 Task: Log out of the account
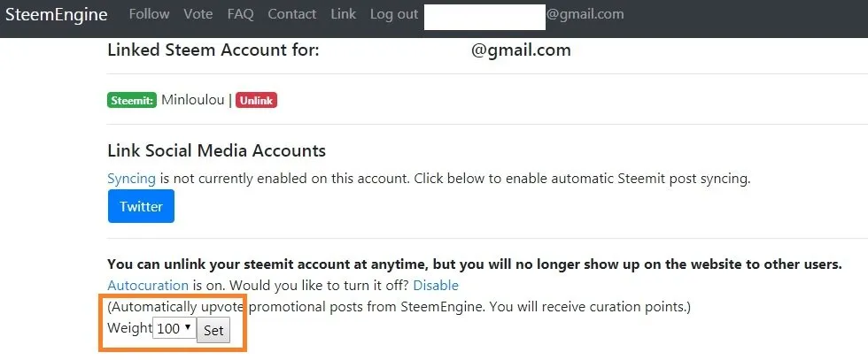click(393, 14)
